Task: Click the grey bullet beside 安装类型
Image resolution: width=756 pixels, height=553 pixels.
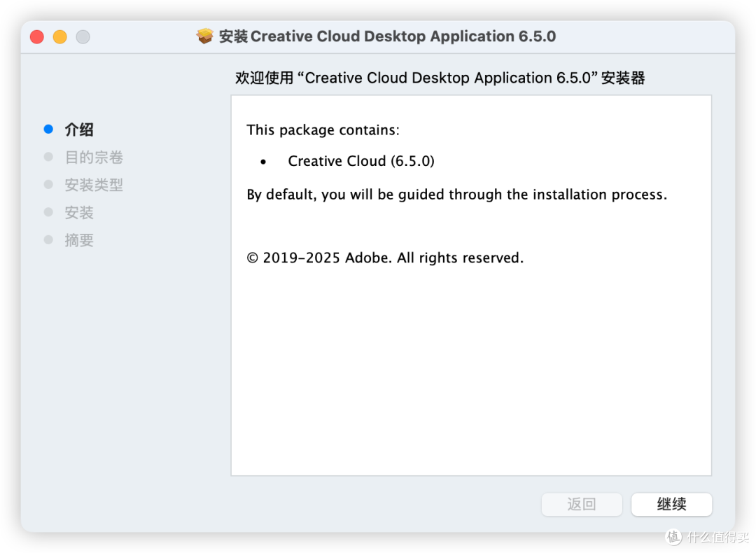Action: click(x=48, y=184)
